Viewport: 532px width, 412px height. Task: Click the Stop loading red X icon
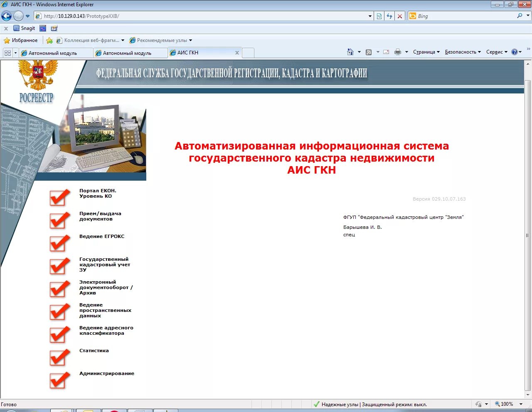click(400, 16)
